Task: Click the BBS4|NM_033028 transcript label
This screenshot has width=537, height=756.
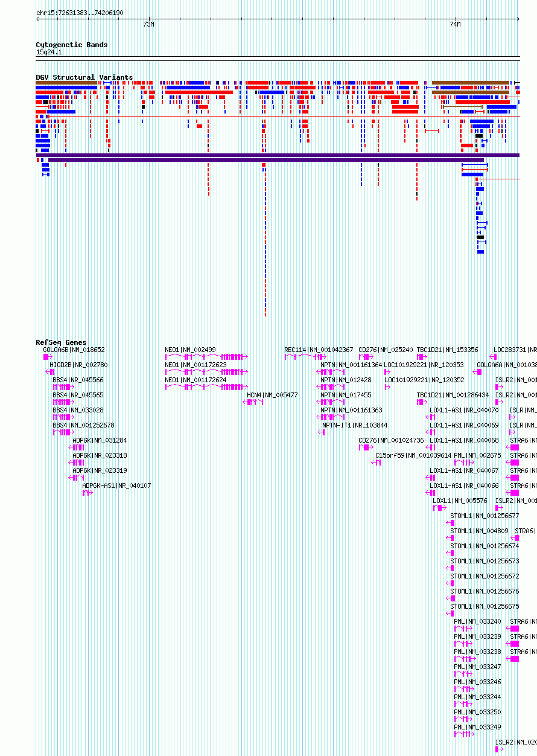Action: [x=78, y=410]
